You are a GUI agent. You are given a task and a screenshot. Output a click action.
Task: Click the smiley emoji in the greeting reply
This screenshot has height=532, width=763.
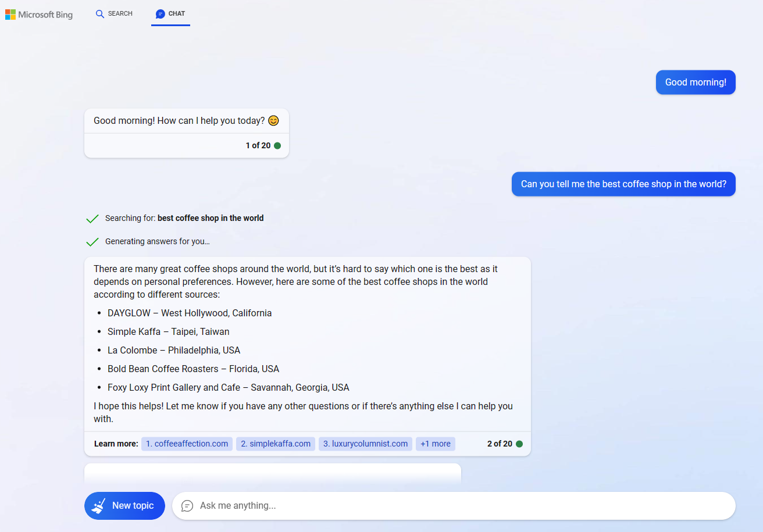pyautogui.click(x=273, y=121)
